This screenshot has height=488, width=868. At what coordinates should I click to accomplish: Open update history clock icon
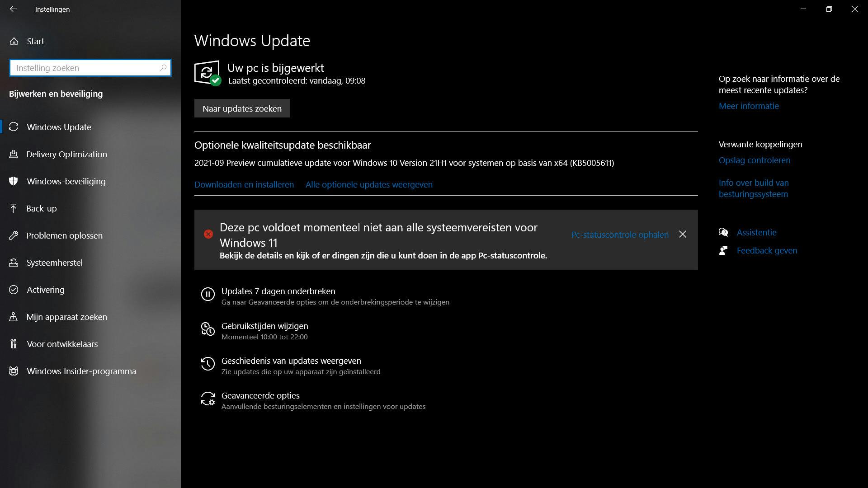208,364
